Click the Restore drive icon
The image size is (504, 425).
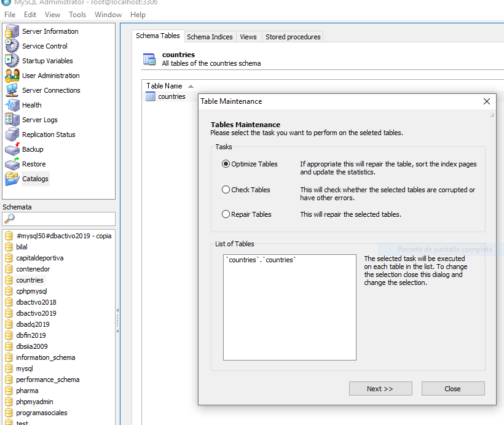12,164
